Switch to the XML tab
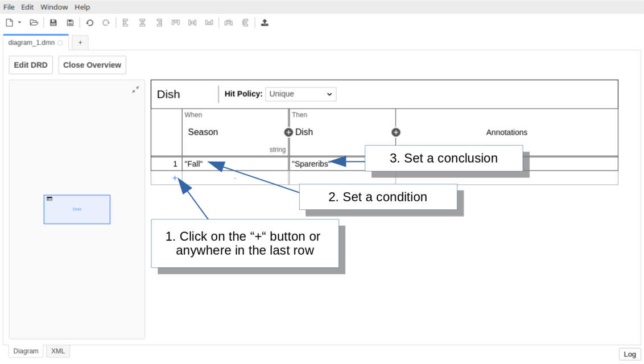The image size is (644, 364). (x=58, y=351)
